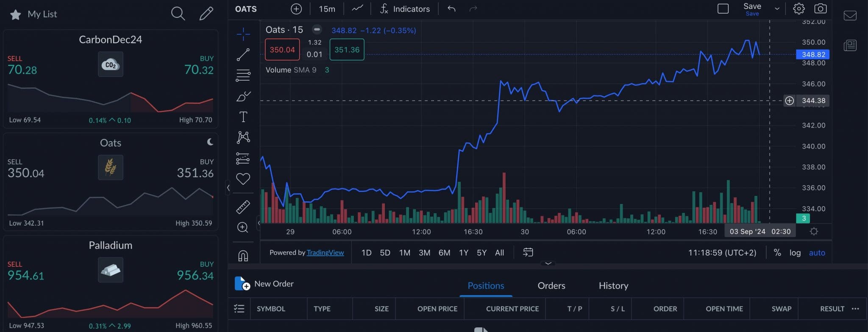
Task: Set chart range to 5D
Action: 385,253
